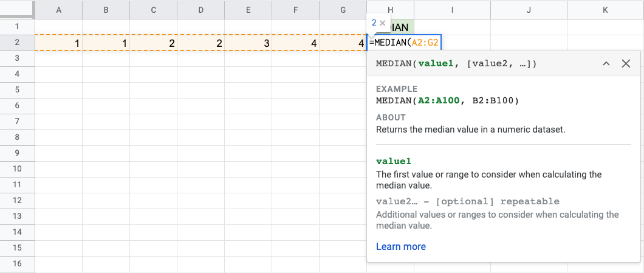
Task: Select column D header
Action: click(x=200, y=10)
